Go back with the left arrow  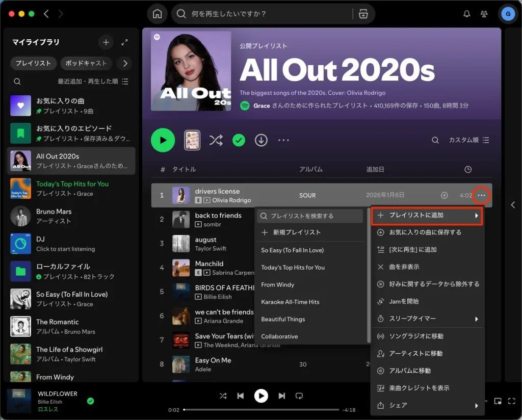(x=46, y=14)
